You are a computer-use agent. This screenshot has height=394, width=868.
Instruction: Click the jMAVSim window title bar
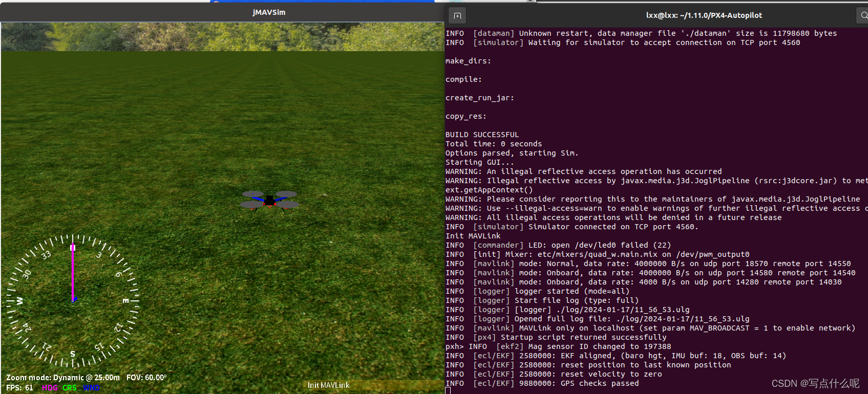point(222,12)
